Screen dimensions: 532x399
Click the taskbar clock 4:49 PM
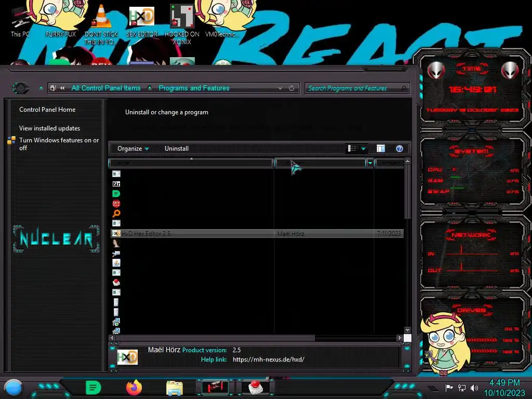click(504, 383)
